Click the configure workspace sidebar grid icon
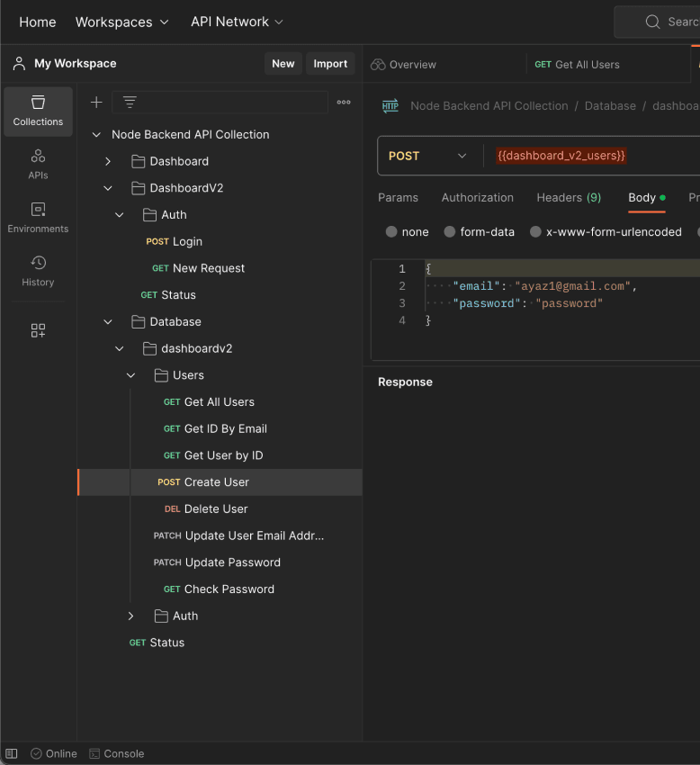The image size is (700, 765). 38,330
